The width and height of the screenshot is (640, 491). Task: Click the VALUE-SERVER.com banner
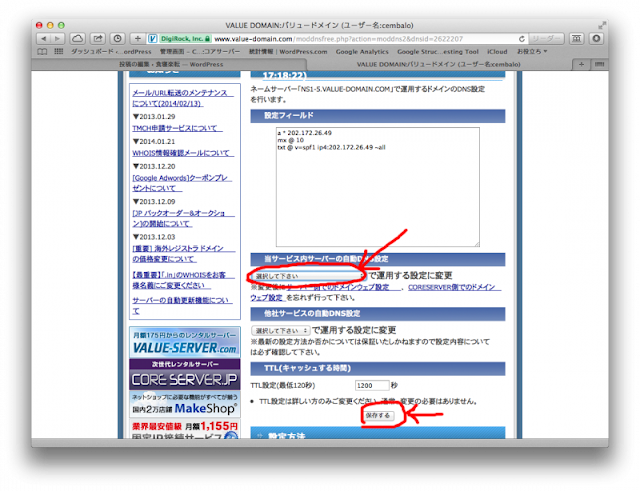tap(184, 342)
